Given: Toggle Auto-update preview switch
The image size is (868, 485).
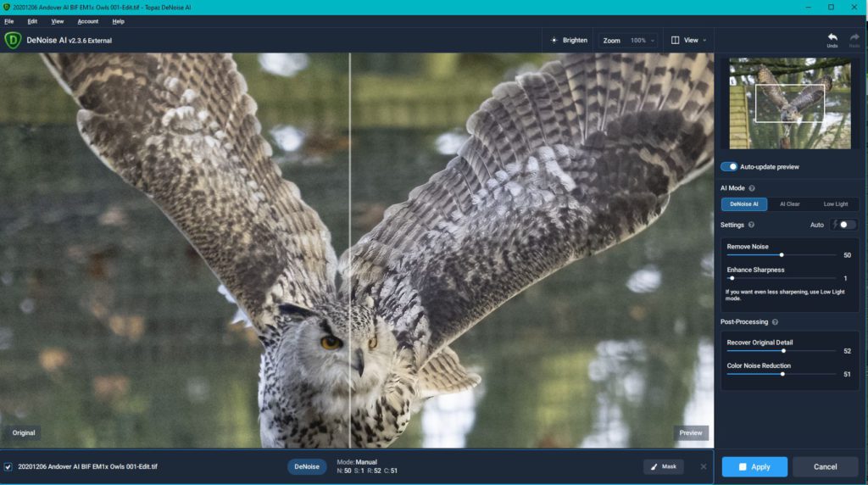Looking at the screenshot, I should tap(728, 167).
